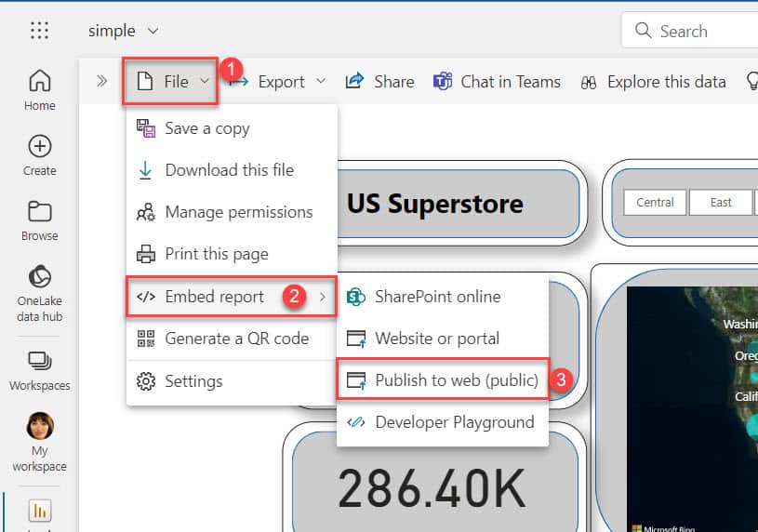
Task: Click the download arrow icon
Action: tap(145, 171)
